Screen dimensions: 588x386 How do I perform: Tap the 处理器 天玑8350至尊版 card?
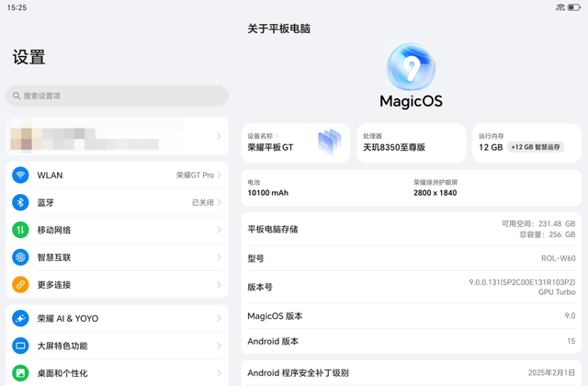411,143
